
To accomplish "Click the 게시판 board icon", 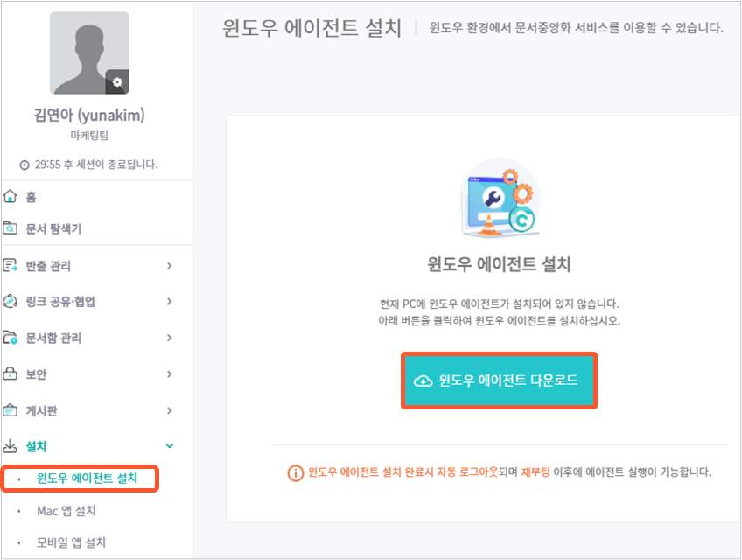I will pyautogui.click(x=10, y=410).
